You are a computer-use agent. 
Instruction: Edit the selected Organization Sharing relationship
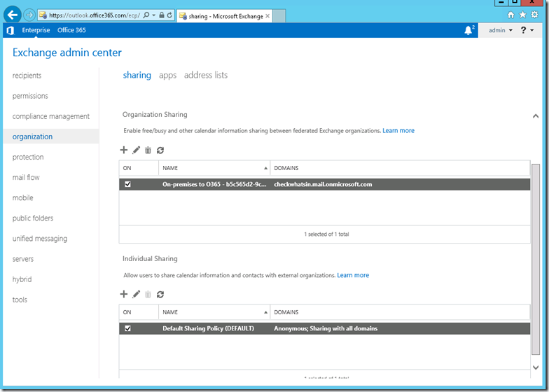pos(136,150)
